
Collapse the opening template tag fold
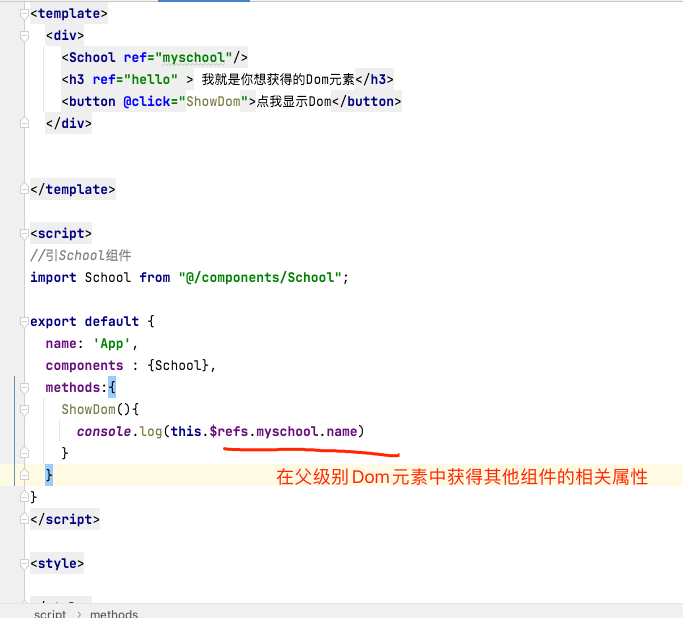24,14
